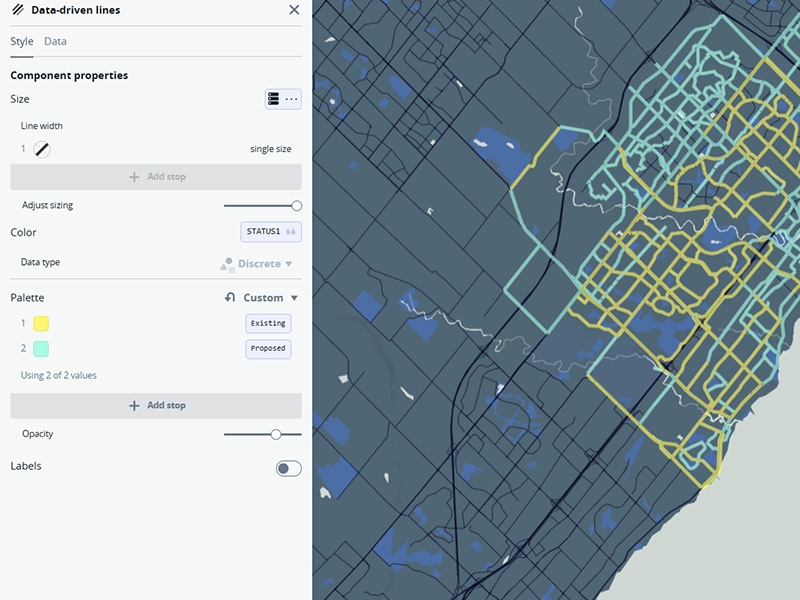Click the quote icon in STATUS1 chip
This screenshot has height=600, width=800.
click(x=291, y=232)
